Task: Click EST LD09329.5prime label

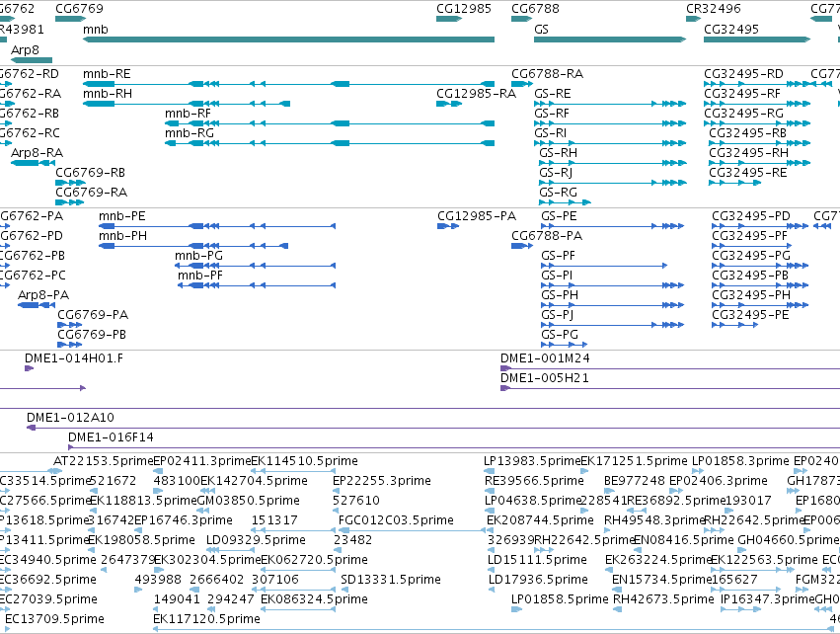Action: 256,540
